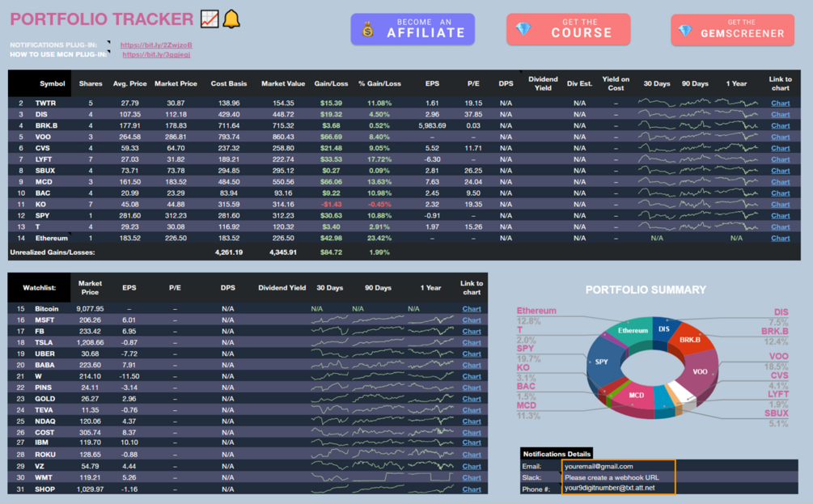This screenshot has width=813, height=504.
Task: Open the Get the Course button
Action: point(568,30)
